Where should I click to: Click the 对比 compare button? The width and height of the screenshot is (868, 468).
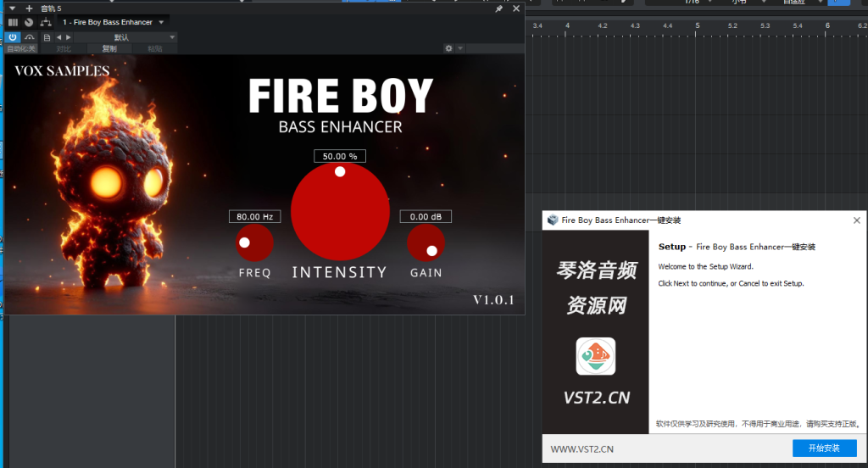tap(64, 48)
